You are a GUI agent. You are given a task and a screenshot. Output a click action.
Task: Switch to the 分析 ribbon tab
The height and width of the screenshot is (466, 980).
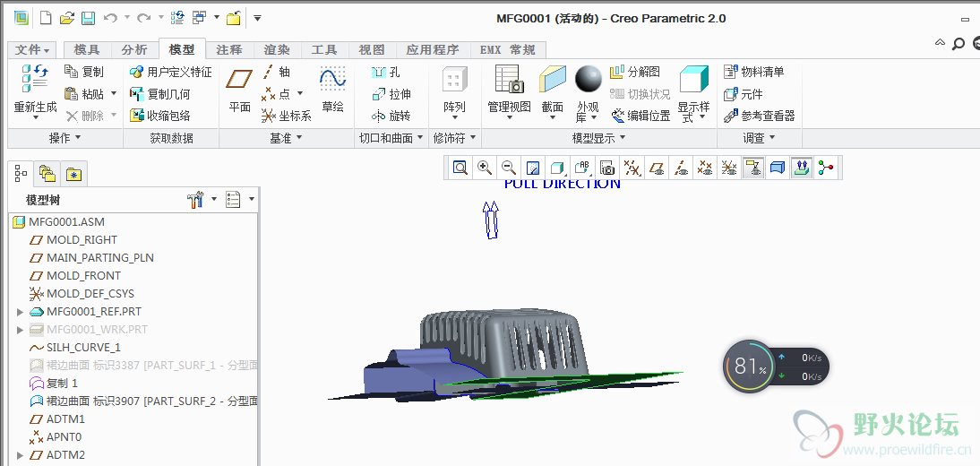134,50
